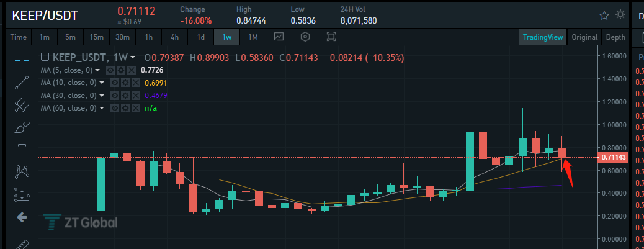This screenshot has height=249, width=644.
Task: Hide the MA 60 indicator line
Action: (116, 109)
